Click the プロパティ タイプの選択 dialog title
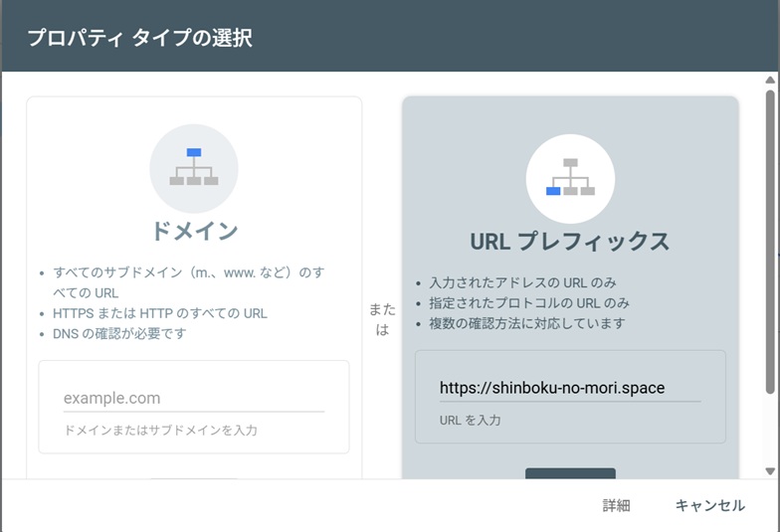The height and width of the screenshot is (532, 780). [139, 38]
